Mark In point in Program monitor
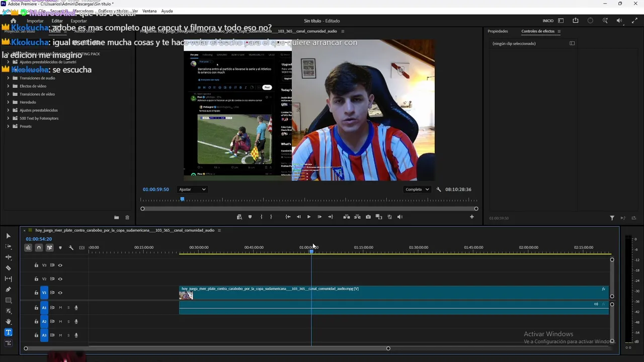 click(x=261, y=217)
